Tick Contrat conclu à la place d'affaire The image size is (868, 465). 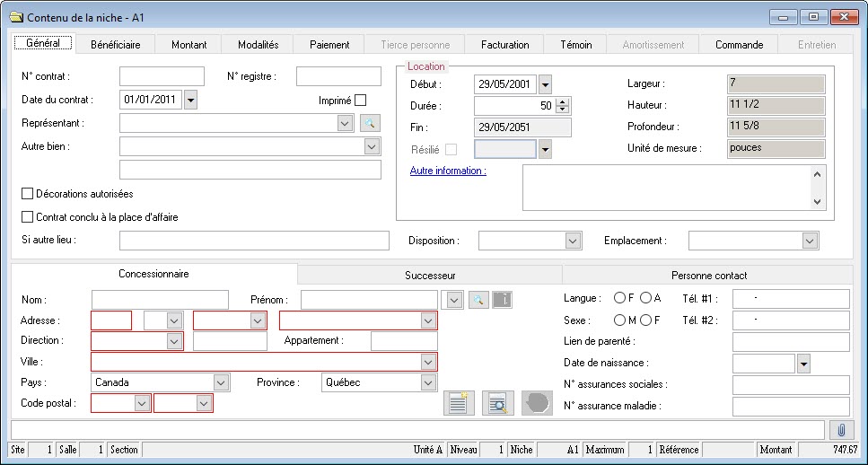[x=27, y=216]
